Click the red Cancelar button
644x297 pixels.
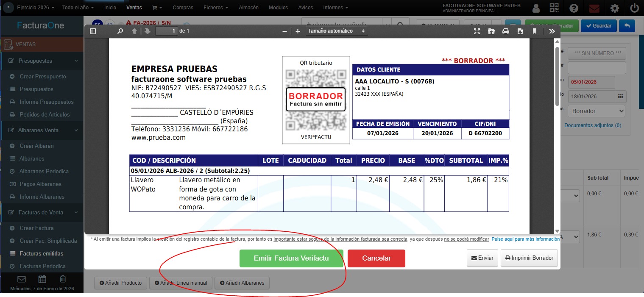[376, 258]
